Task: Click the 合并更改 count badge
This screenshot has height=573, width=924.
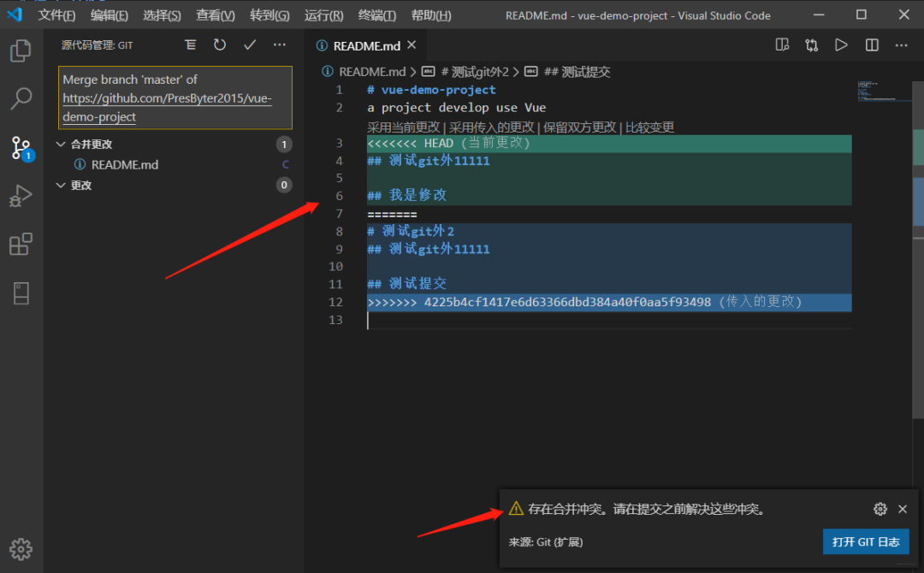Action: 284,145
